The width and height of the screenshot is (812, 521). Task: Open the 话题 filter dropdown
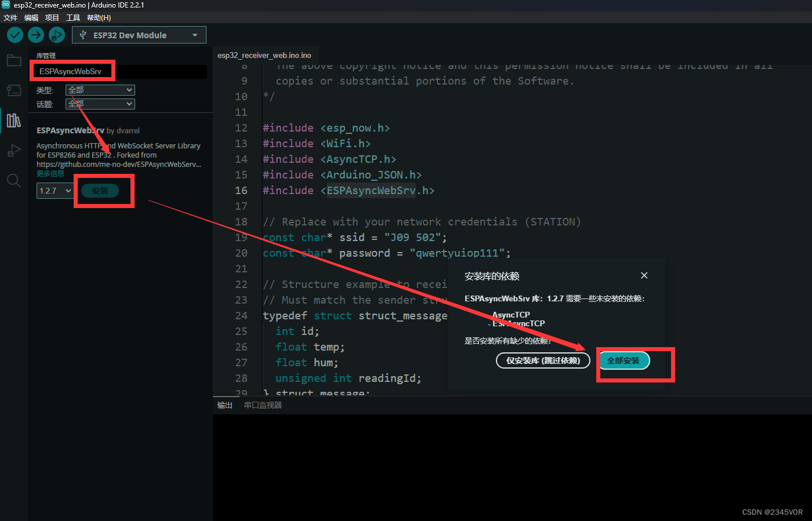[x=100, y=104]
